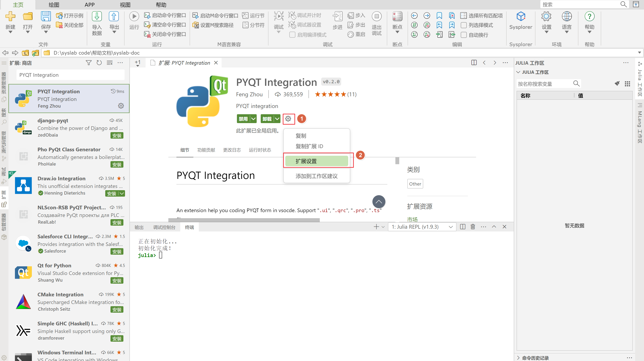
Task: Switch to the 视图 ribbon tab
Action: [x=125, y=5]
